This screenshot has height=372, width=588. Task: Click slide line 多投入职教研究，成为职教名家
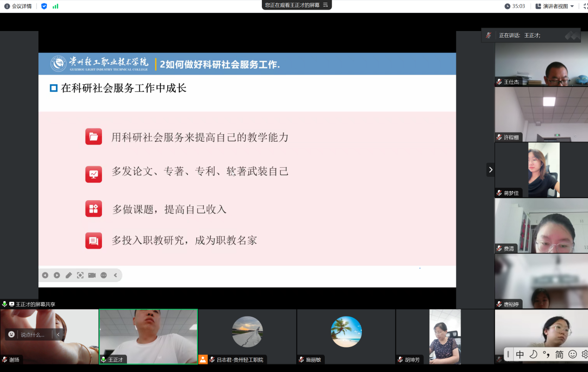click(184, 240)
